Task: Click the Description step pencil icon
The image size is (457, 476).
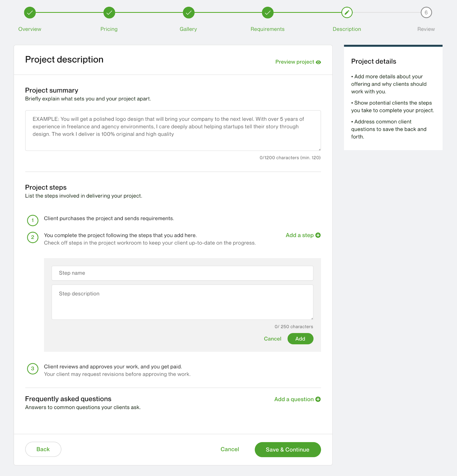Action: tap(347, 12)
